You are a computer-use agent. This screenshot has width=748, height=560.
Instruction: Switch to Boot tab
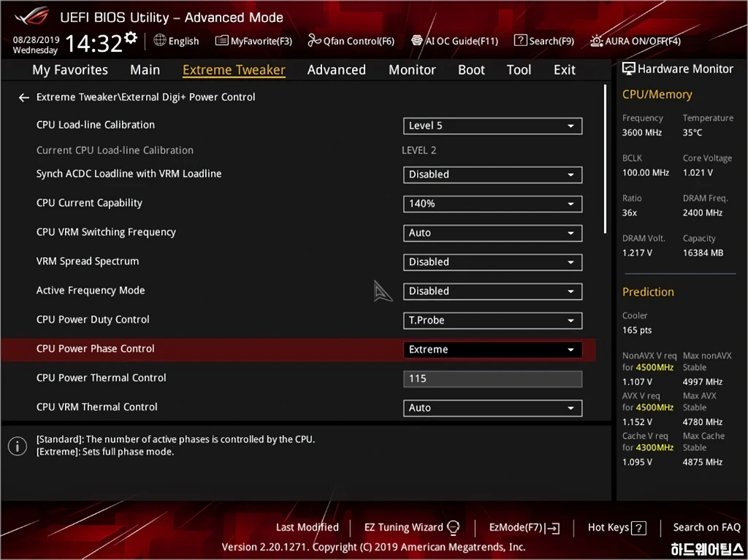pyautogui.click(x=471, y=69)
